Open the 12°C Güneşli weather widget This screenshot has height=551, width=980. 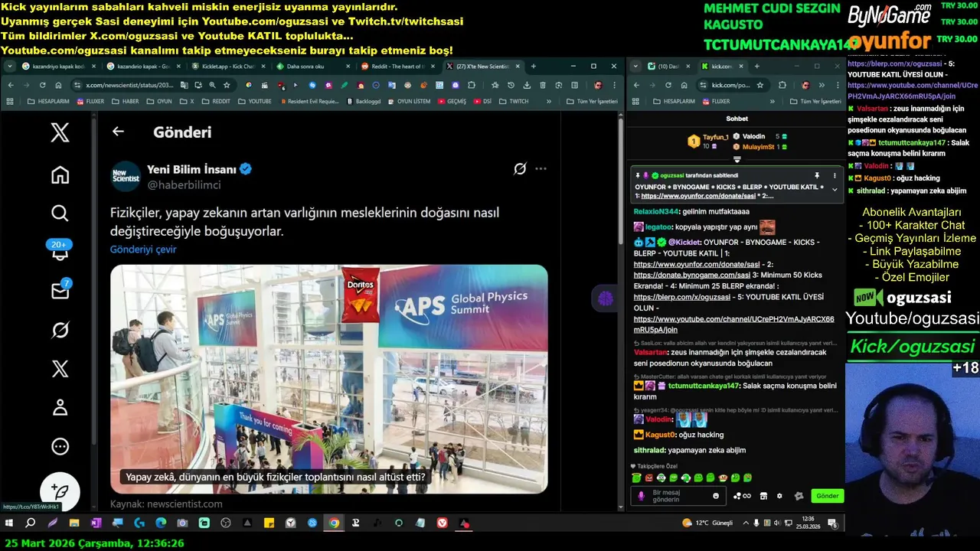pyautogui.click(x=707, y=523)
